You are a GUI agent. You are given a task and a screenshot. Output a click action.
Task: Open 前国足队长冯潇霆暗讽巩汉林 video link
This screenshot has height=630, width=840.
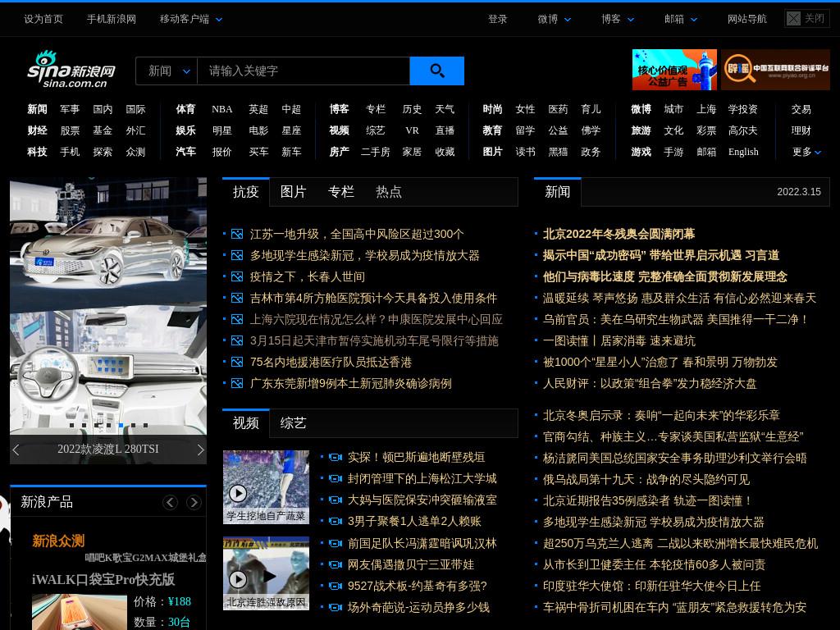[x=422, y=543]
